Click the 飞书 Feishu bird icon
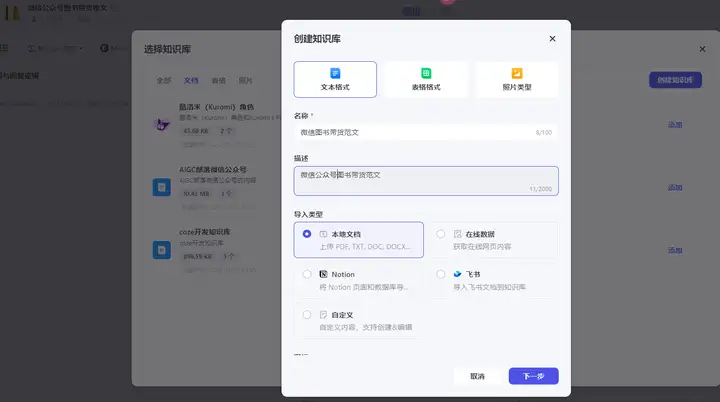Viewport: 720px width, 402px height. pyautogui.click(x=457, y=274)
